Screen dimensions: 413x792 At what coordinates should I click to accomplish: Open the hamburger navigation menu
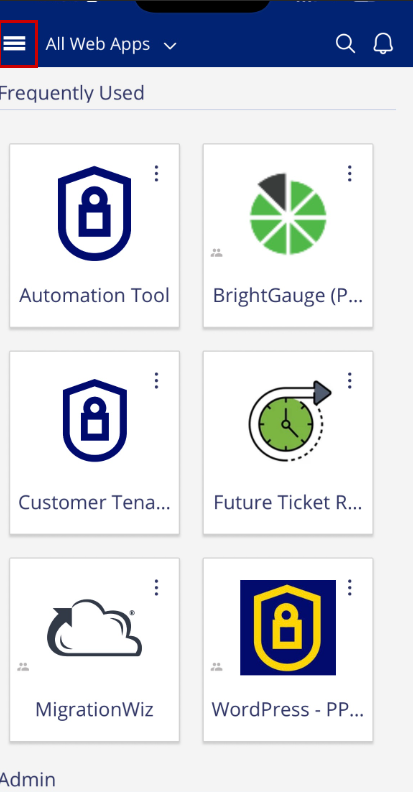coord(15,44)
